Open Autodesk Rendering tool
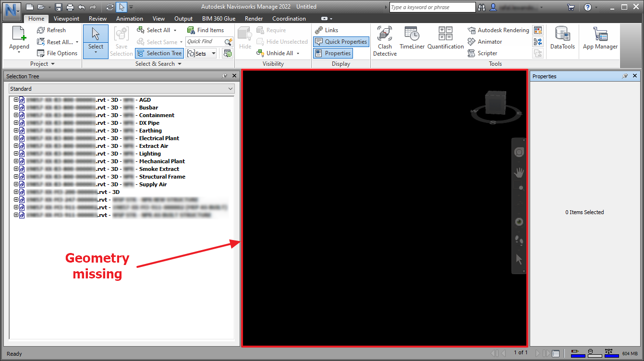This screenshot has width=644, height=361. [x=498, y=30]
